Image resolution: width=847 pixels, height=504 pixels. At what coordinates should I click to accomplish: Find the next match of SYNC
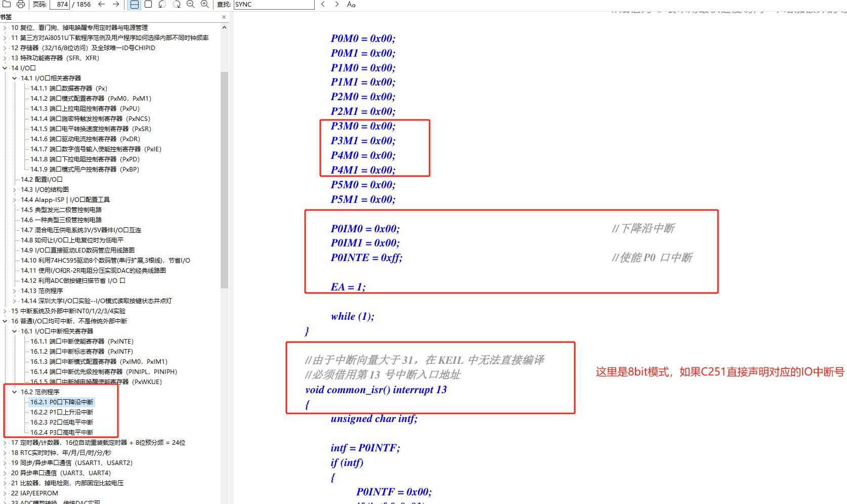[x=337, y=4]
